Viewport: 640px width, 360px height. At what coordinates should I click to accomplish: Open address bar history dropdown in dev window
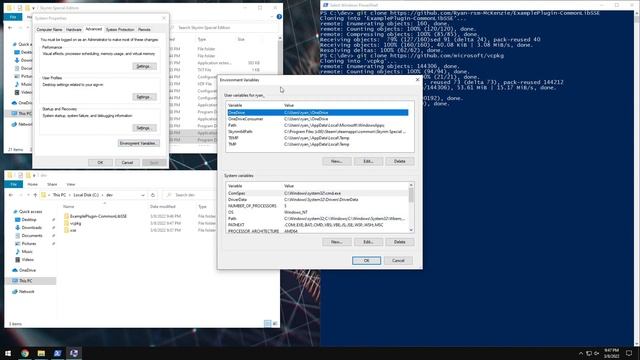[143, 195]
